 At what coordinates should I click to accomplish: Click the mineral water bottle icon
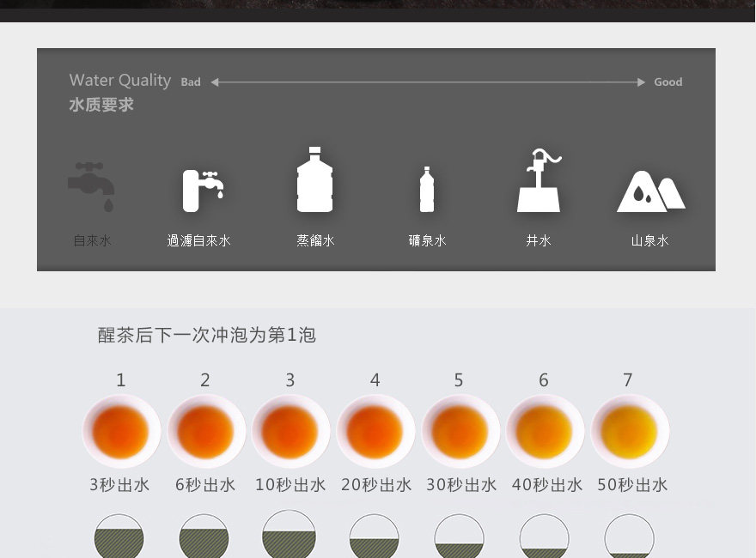tap(427, 190)
